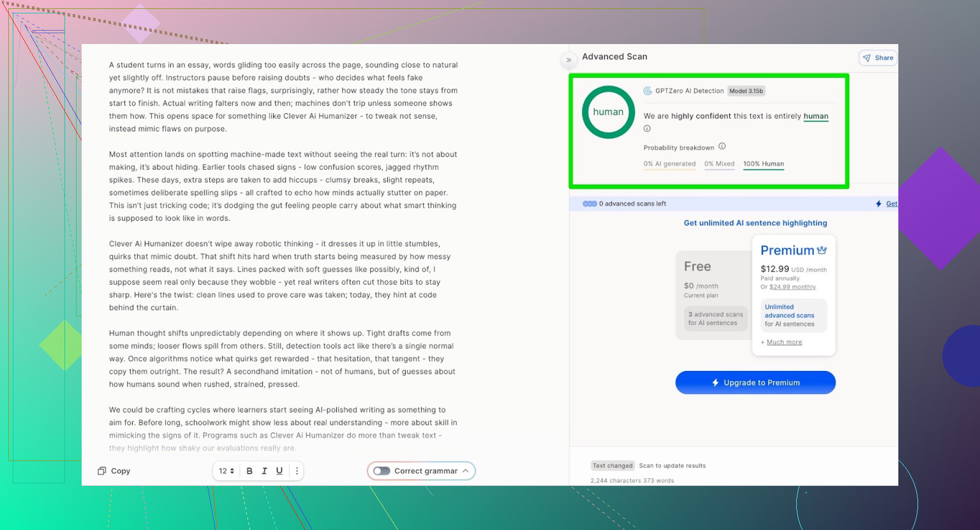The image size is (980, 530).
Task: Apply italic formatting with the I icon
Action: pos(264,471)
